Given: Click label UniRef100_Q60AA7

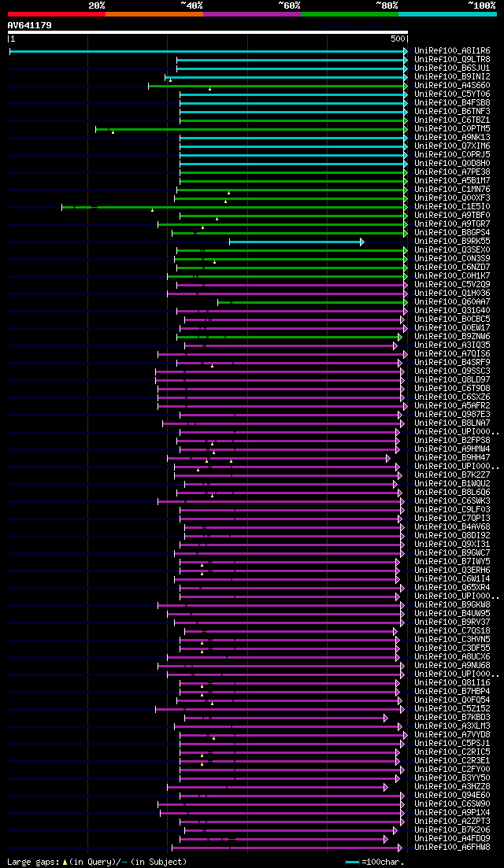Looking at the screenshot, I should (x=452, y=301).
